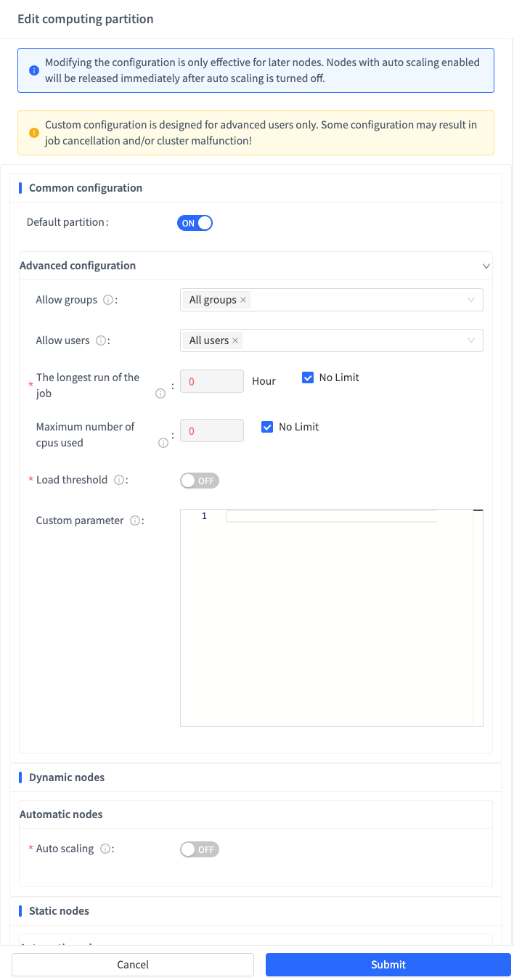Click the Automatic nodes subheading
This screenshot has height=980, width=514.
coord(61,814)
